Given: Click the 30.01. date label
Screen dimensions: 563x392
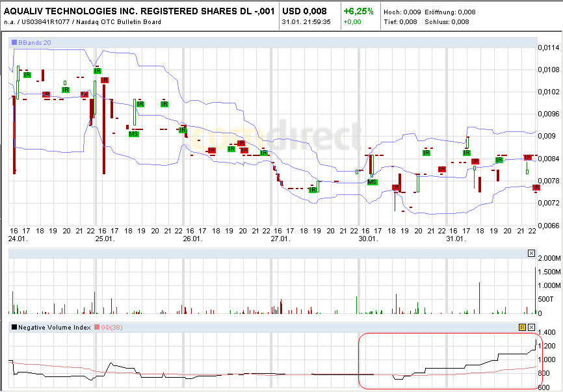Looking at the screenshot, I should click(x=369, y=239).
